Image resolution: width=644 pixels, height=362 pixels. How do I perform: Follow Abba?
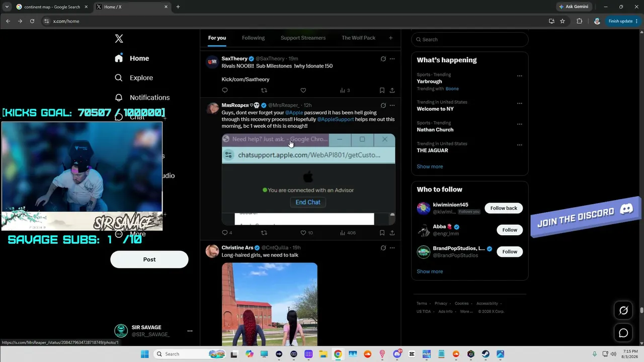tap(510, 230)
